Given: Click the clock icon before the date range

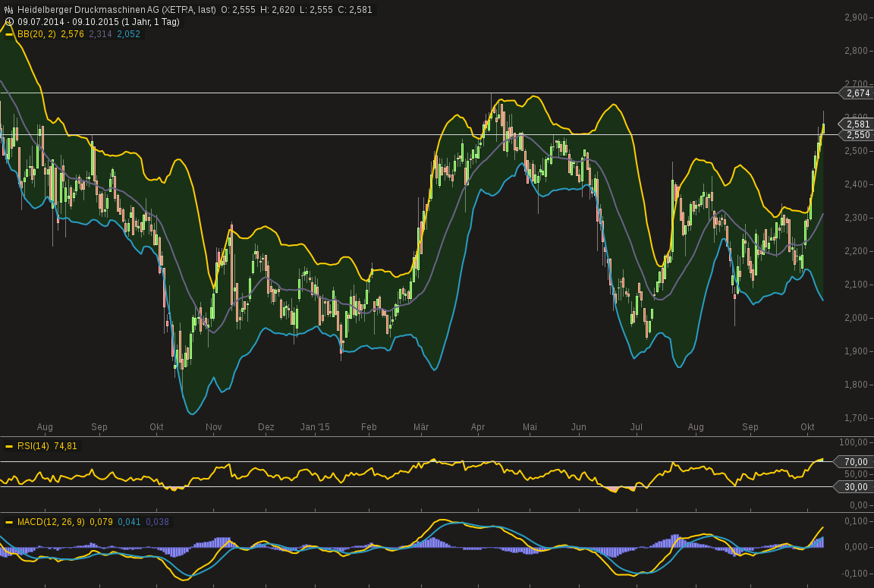Looking at the screenshot, I should (x=10, y=22).
